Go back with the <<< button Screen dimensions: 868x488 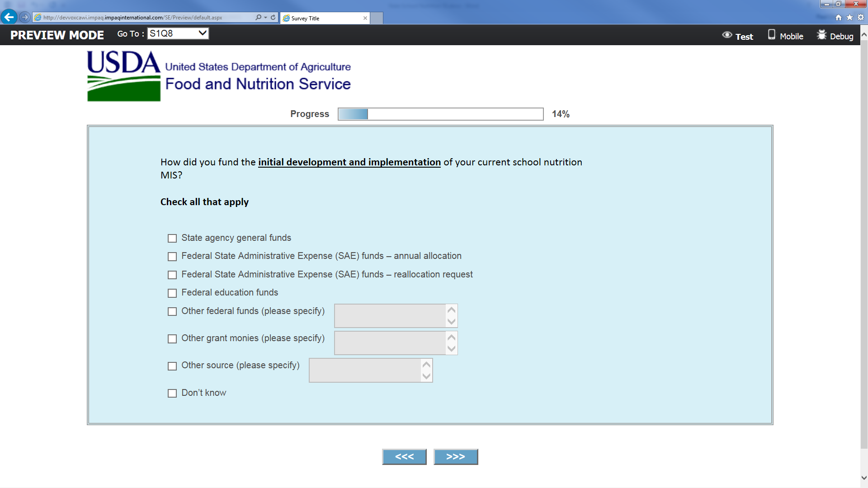click(404, 457)
